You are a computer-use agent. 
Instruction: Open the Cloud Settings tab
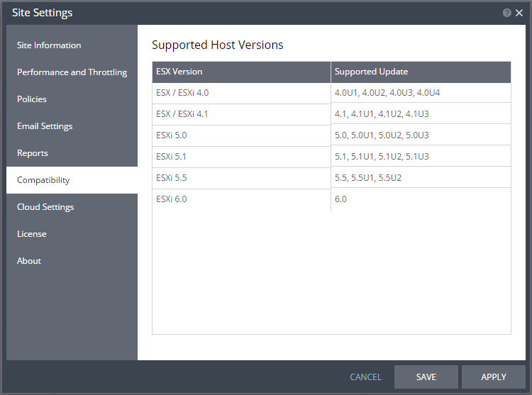[72, 207]
